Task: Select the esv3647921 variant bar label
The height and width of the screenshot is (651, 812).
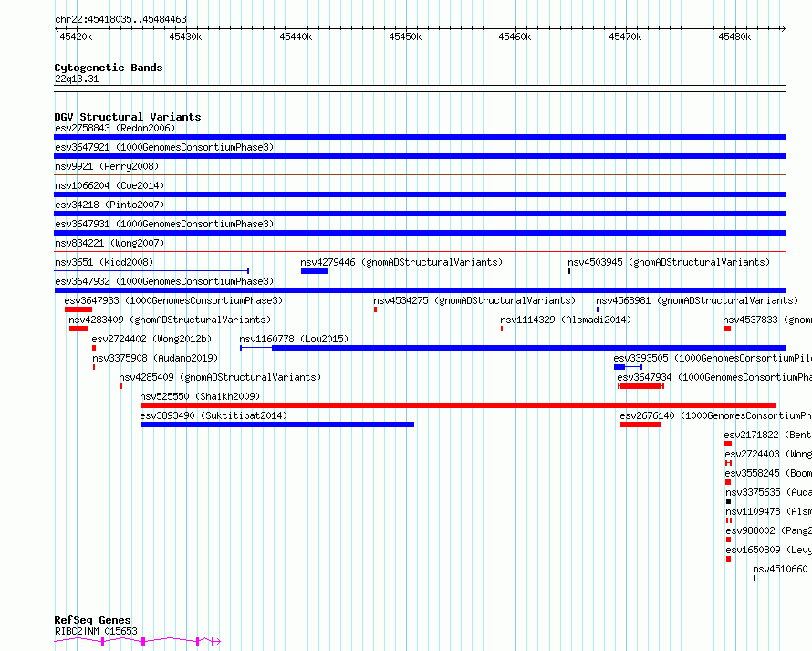Action: tap(164, 147)
